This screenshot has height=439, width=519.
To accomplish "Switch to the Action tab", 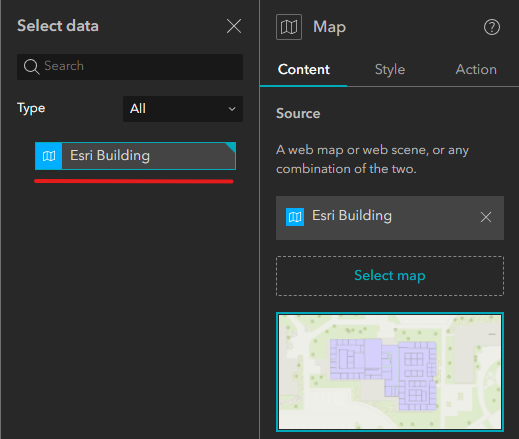I will [x=476, y=70].
